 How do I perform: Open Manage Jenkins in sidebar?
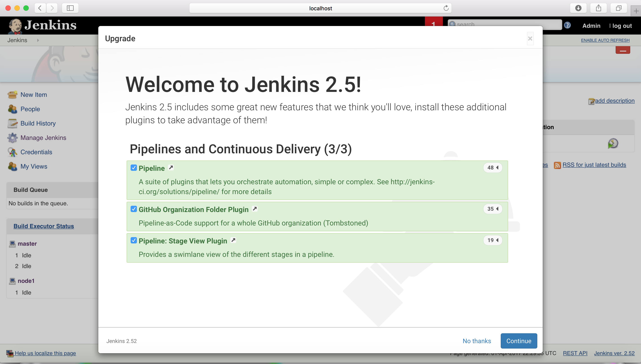43,138
